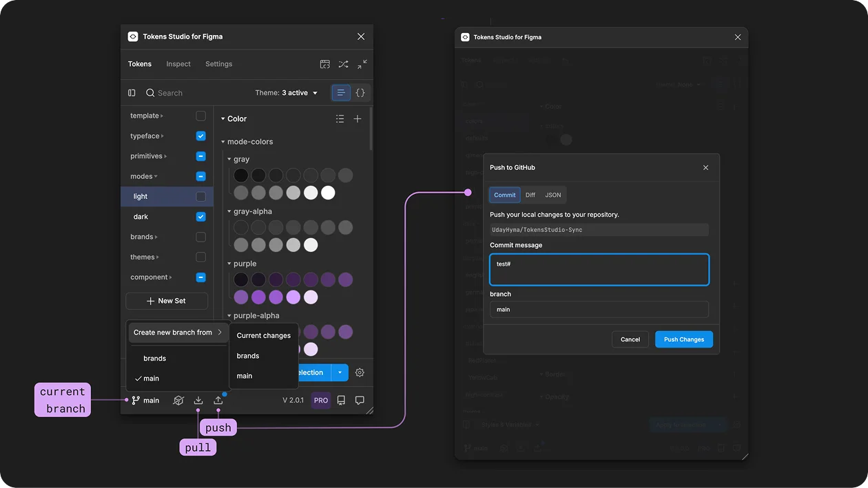Screen dimensions: 868x488
Task: Click the V 2.0.1 version text
Action: tap(293, 401)
